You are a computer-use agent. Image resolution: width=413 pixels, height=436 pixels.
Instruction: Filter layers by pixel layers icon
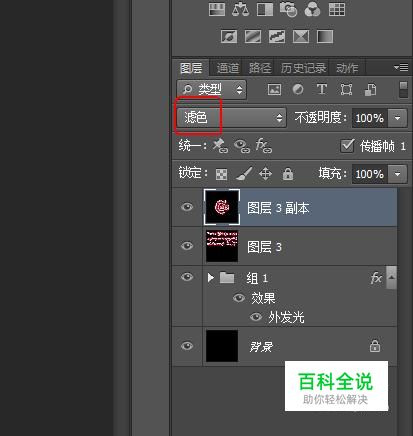coord(274,90)
